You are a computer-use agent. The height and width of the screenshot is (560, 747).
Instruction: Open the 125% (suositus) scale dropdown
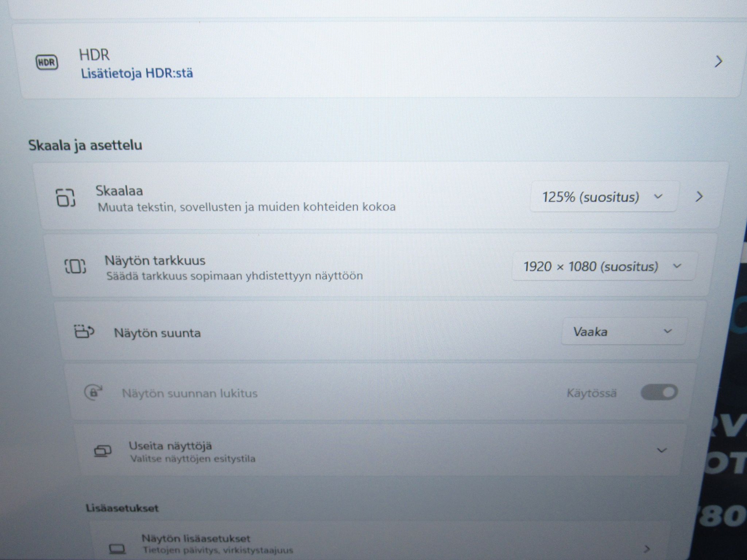[x=604, y=197]
